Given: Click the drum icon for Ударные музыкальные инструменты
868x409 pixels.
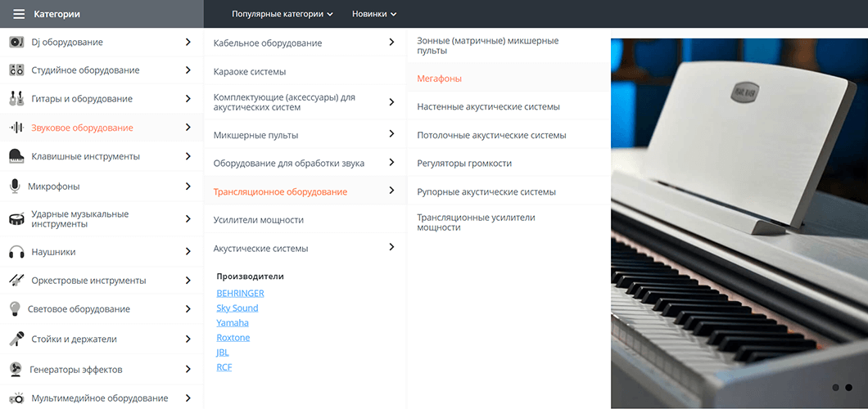Looking at the screenshot, I should point(16,219).
